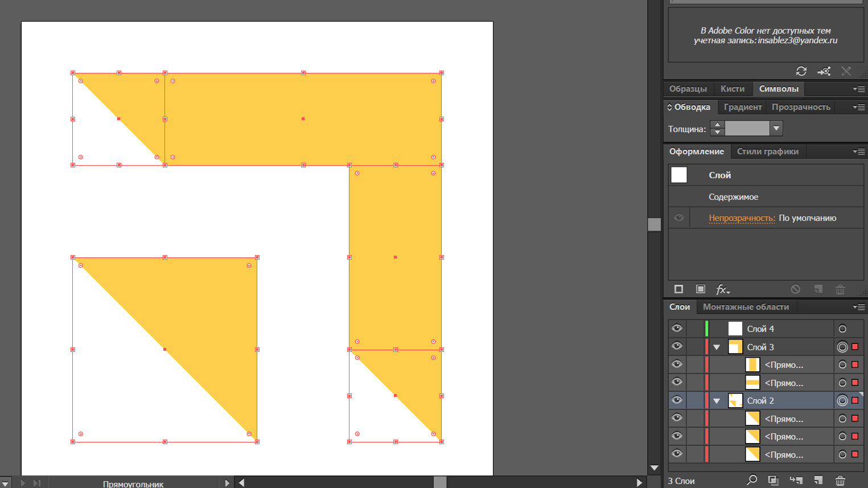Hide second rectangle sublayer under Слой 3
This screenshot has height=488, width=868.
(677, 382)
